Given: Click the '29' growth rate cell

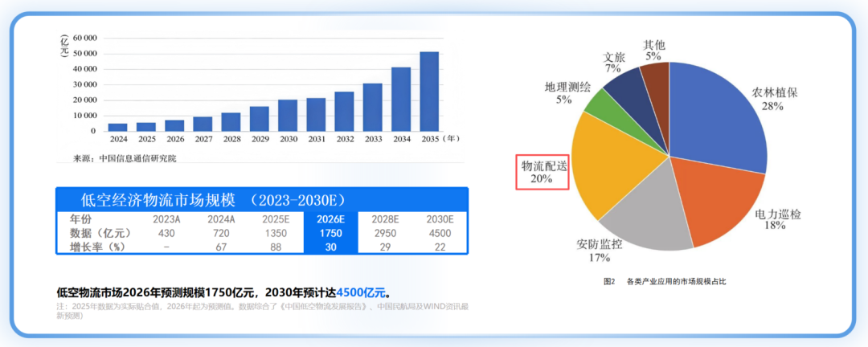Looking at the screenshot, I should click(385, 247).
